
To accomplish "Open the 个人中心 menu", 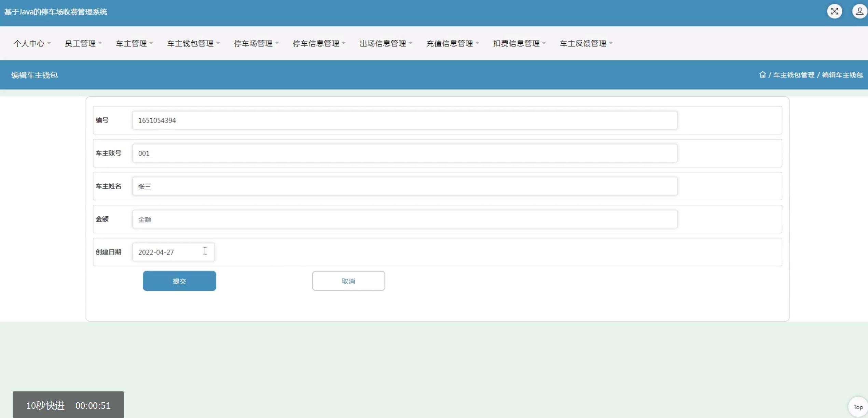I will coord(32,43).
